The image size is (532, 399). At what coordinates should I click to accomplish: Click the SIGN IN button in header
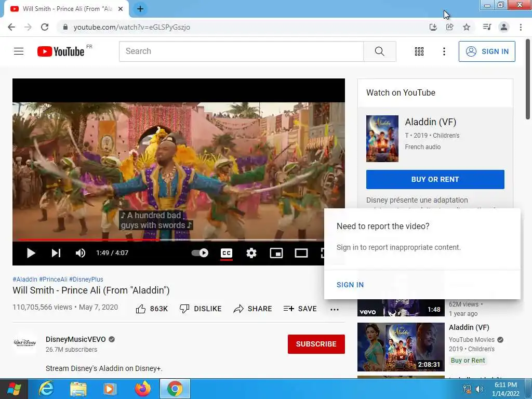tap(487, 51)
